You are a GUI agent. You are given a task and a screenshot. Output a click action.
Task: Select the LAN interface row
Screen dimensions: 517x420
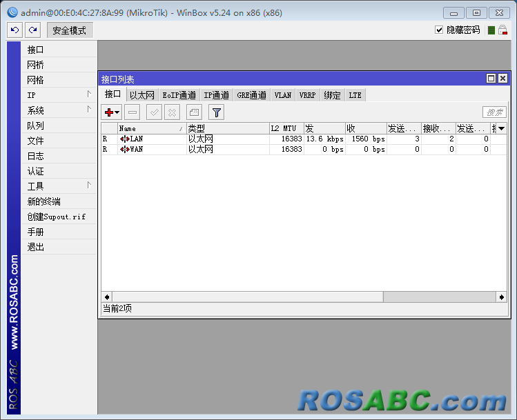[304, 139]
